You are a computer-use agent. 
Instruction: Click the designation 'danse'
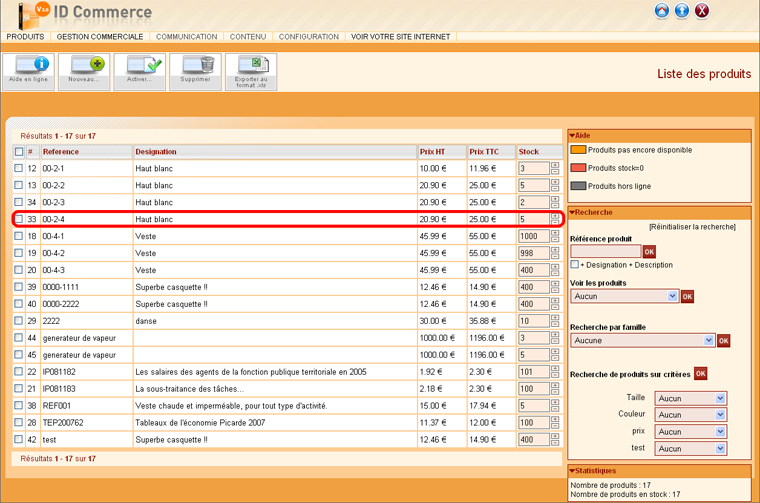[146, 321]
